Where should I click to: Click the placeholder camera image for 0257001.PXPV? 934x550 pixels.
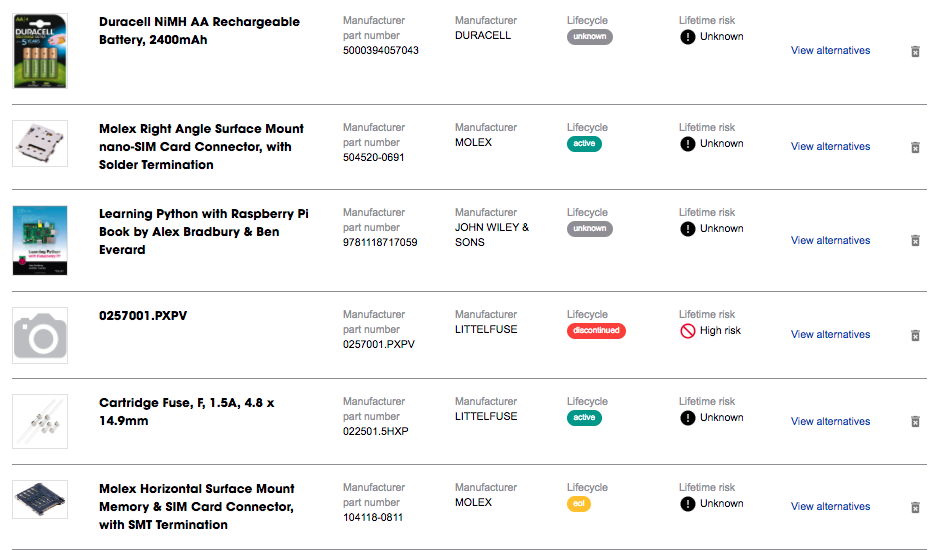click(40, 335)
